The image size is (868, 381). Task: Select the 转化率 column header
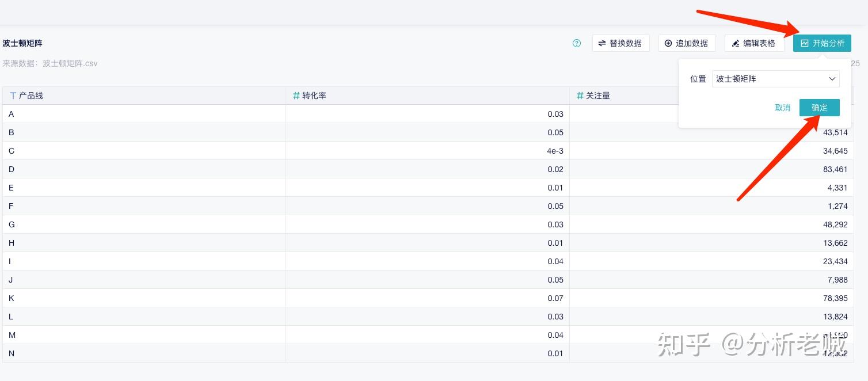click(314, 96)
